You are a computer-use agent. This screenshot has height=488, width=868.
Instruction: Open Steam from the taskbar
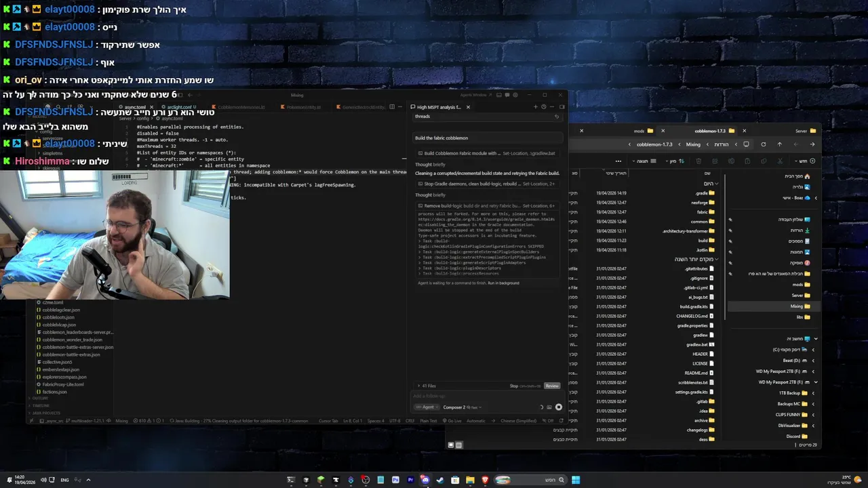coord(440,480)
